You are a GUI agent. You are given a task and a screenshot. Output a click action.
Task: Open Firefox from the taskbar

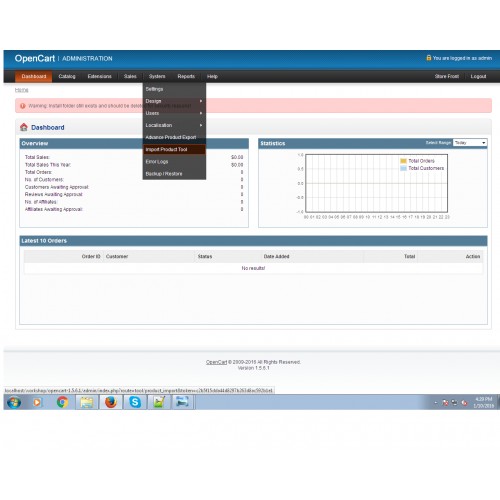pos(111,402)
